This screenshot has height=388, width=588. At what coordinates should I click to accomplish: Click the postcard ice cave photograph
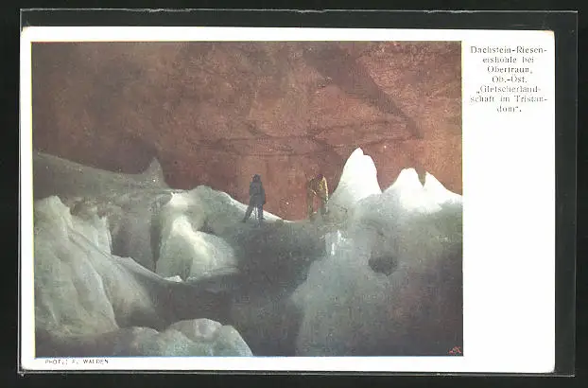(247, 199)
